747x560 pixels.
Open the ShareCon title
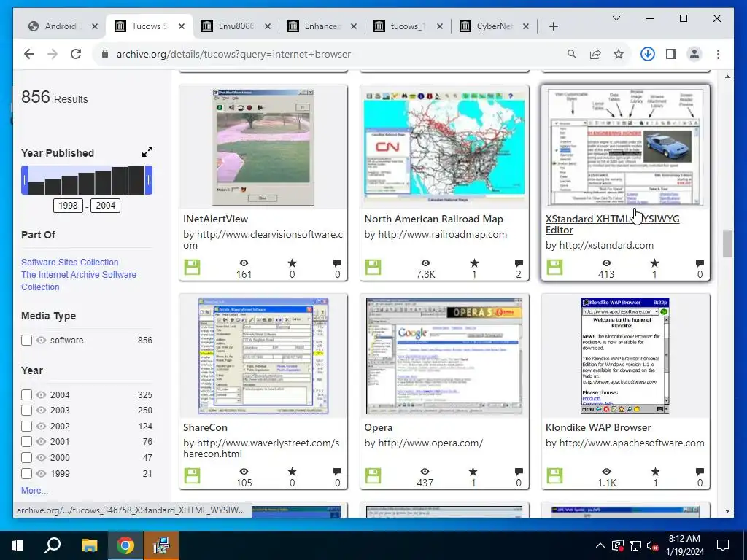click(x=205, y=427)
